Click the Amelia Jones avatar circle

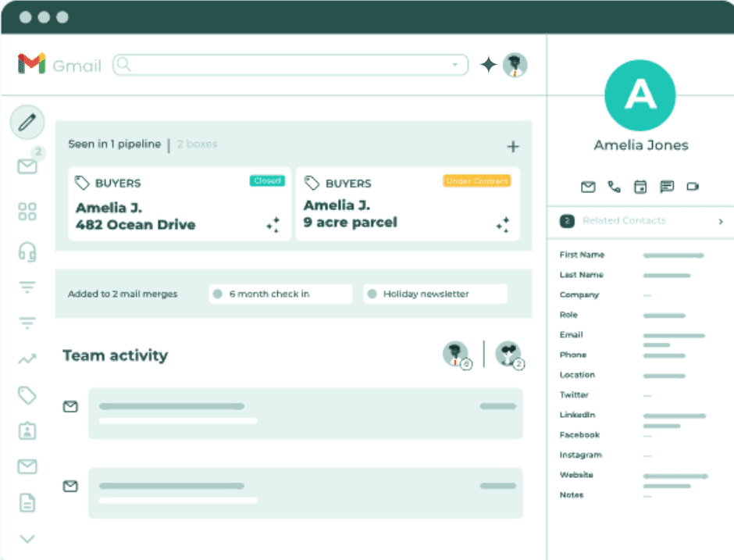[640, 95]
